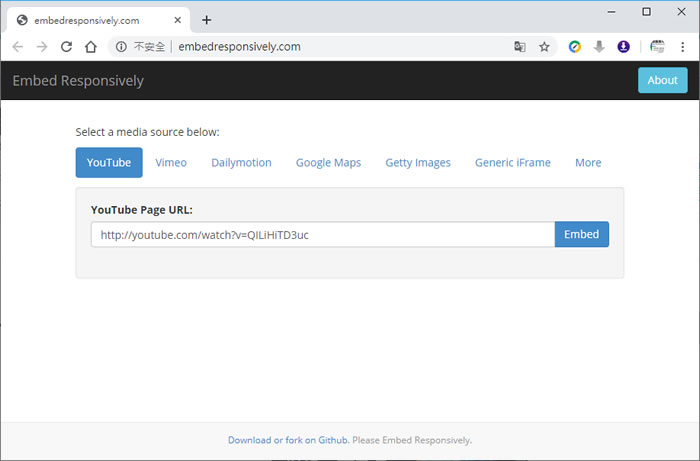Open the Google Maps tab
Image resolution: width=700 pixels, height=461 pixels.
pyautogui.click(x=328, y=162)
